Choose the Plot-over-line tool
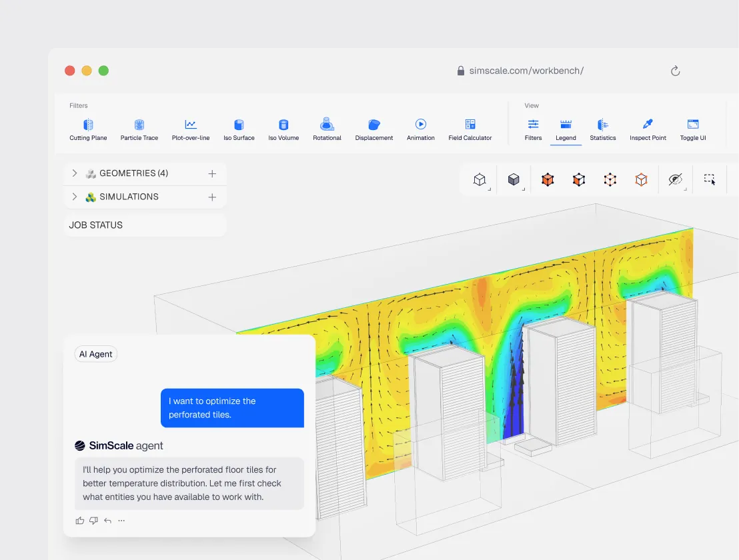 [190, 130]
